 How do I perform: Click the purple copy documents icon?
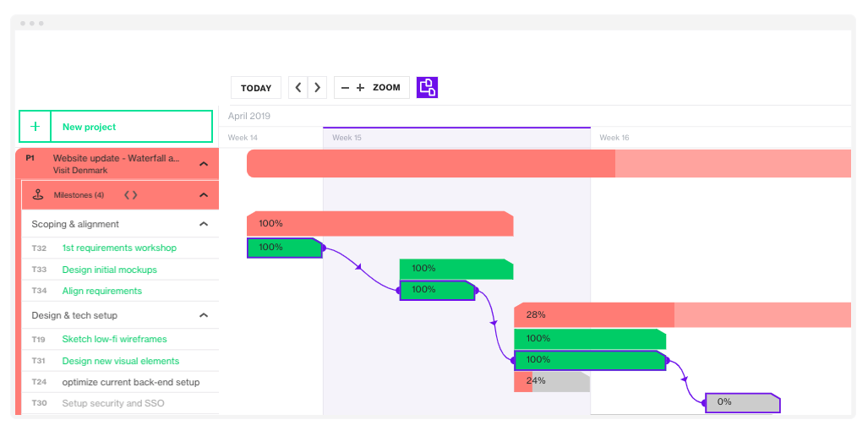428,87
